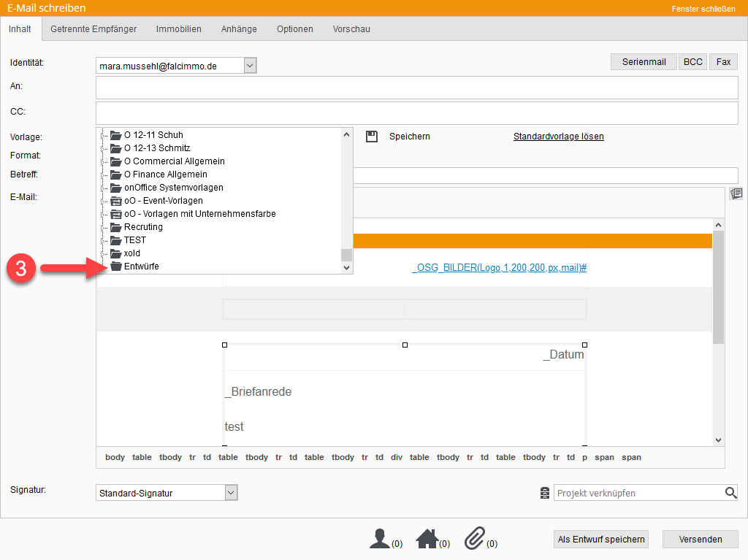Click the attachments paperclip icon

click(x=475, y=539)
